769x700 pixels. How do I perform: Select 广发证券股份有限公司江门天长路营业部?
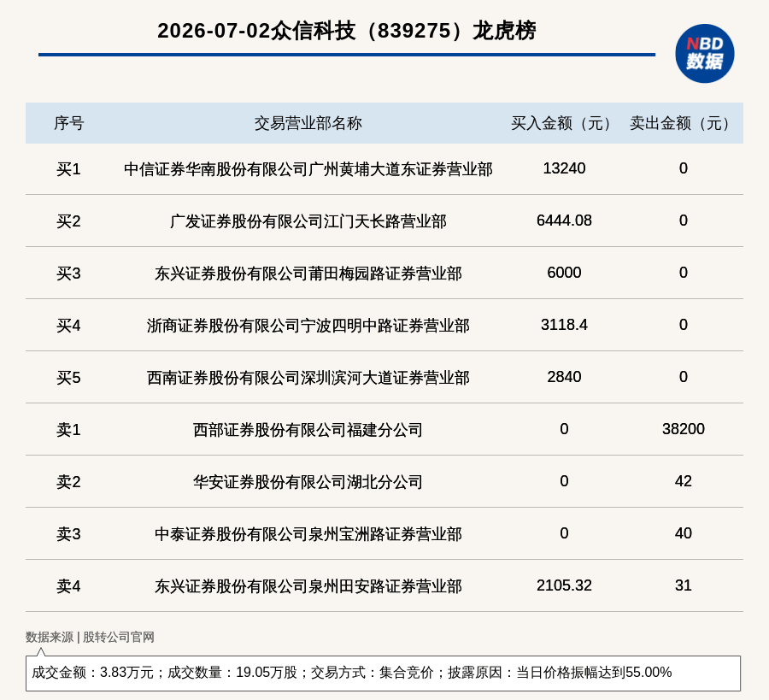308,221
